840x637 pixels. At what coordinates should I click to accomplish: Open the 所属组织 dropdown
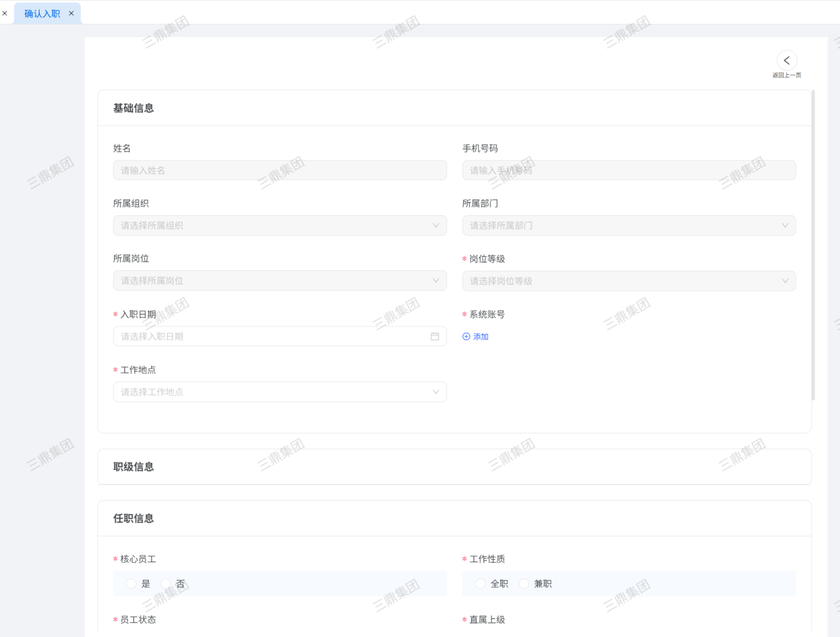[280, 226]
